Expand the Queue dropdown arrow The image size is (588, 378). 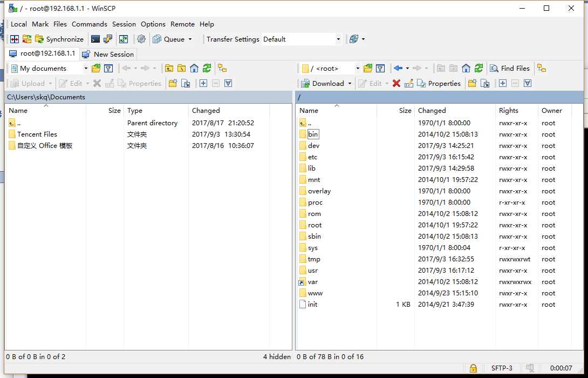coord(190,39)
